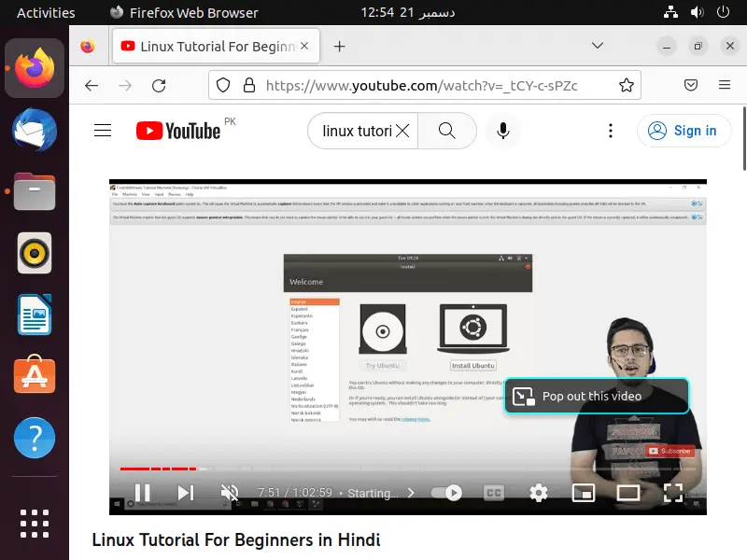Unmute the video with the speaker icon
Screen dimensions: 747x560
coord(230,493)
